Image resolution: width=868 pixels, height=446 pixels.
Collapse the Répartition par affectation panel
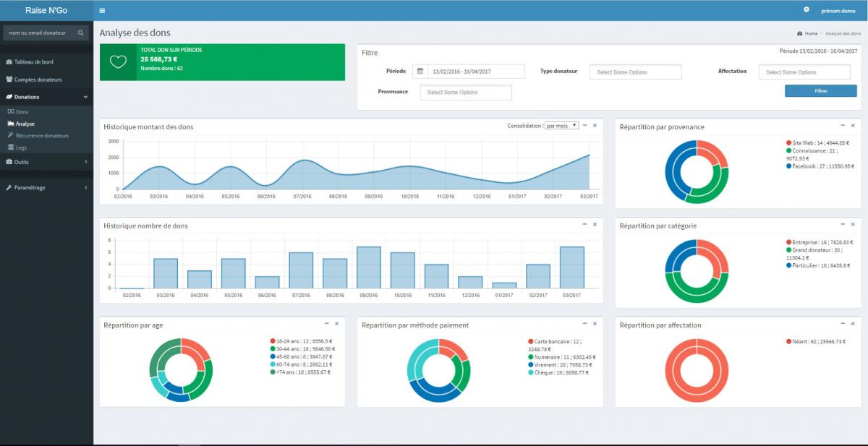843,323
